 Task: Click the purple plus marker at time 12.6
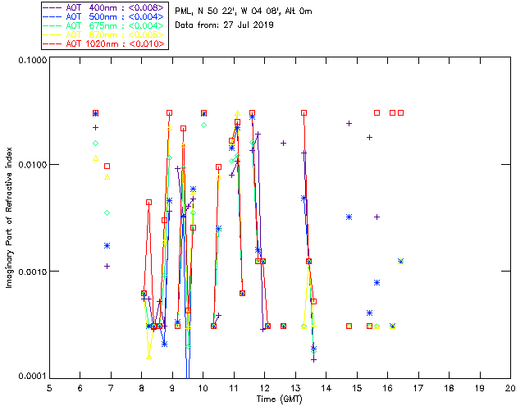283,144
